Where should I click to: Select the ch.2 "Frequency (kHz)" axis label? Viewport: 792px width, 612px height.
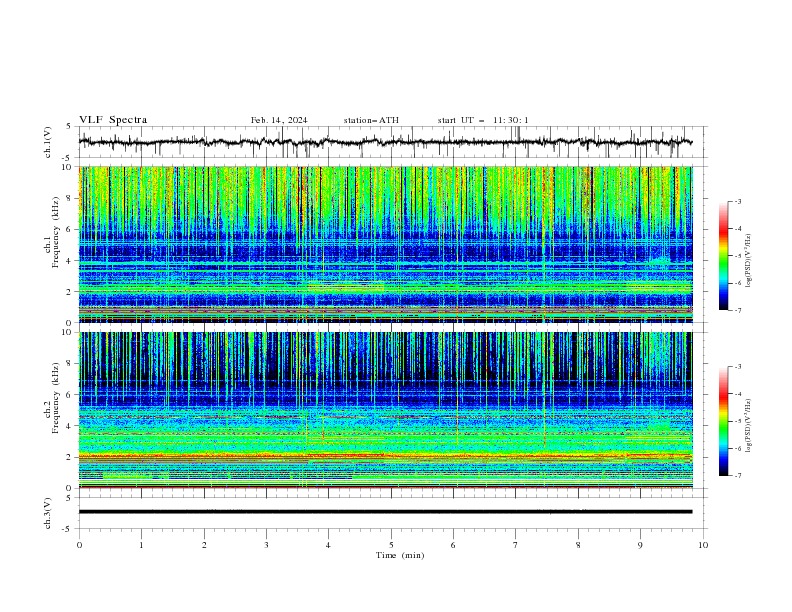tap(55, 398)
